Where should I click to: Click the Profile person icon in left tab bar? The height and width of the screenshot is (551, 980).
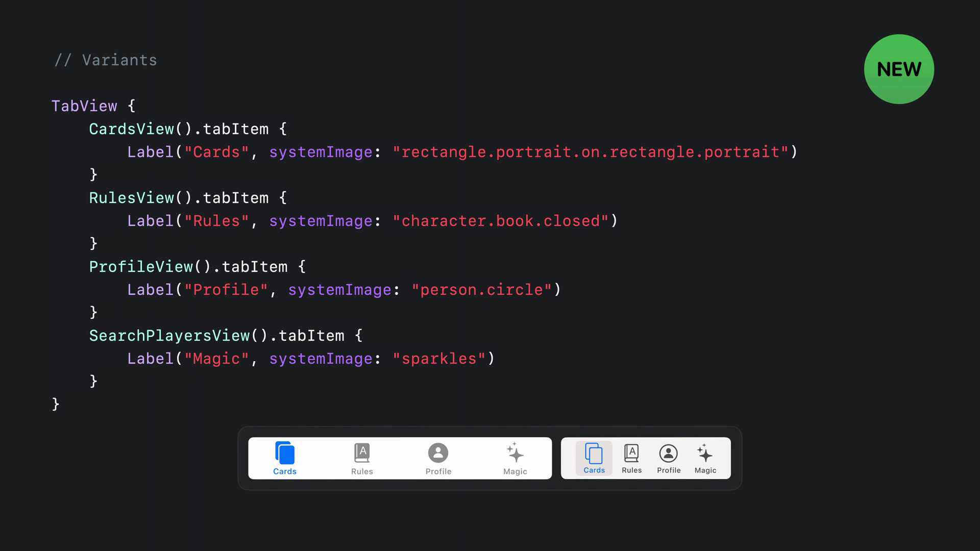[438, 453]
